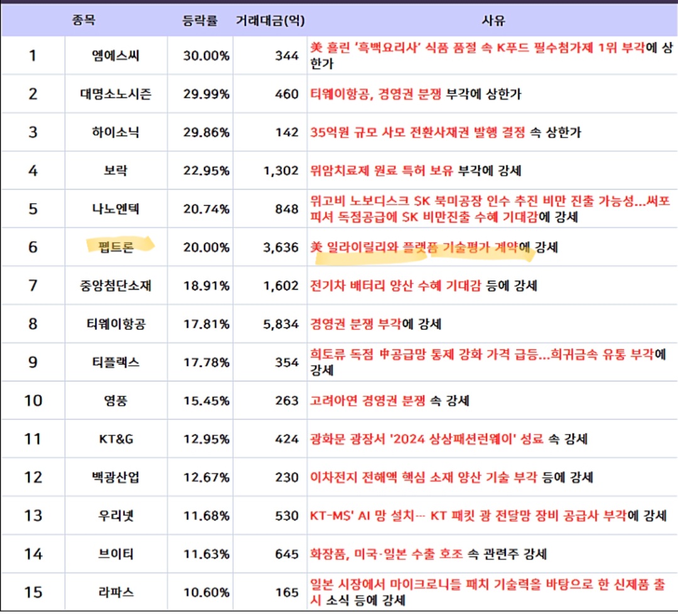Viewport: 678px width, 616px height.
Task: Click trading value 1,602
Action: click(281, 285)
